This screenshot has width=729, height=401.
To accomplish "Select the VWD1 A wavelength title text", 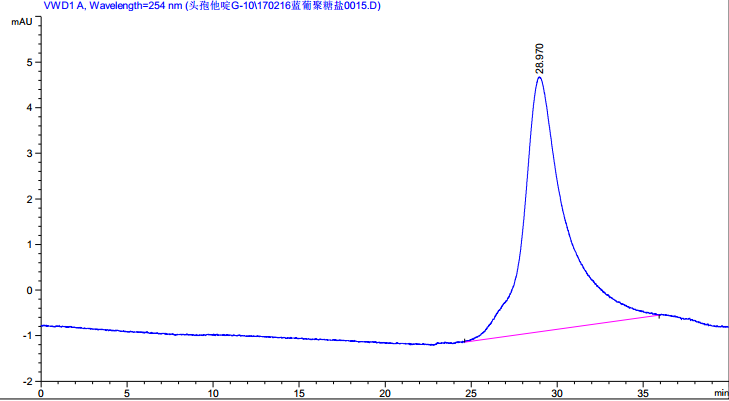I will [212, 6].
